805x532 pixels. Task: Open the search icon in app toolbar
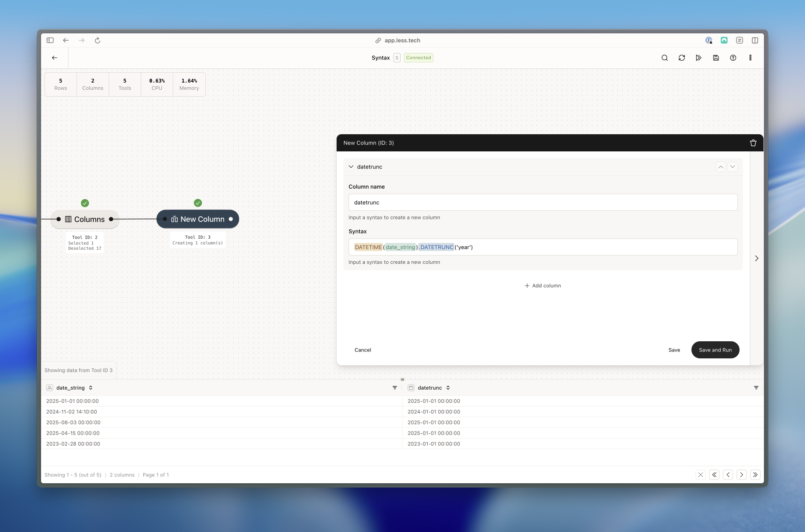coord(665,58)
